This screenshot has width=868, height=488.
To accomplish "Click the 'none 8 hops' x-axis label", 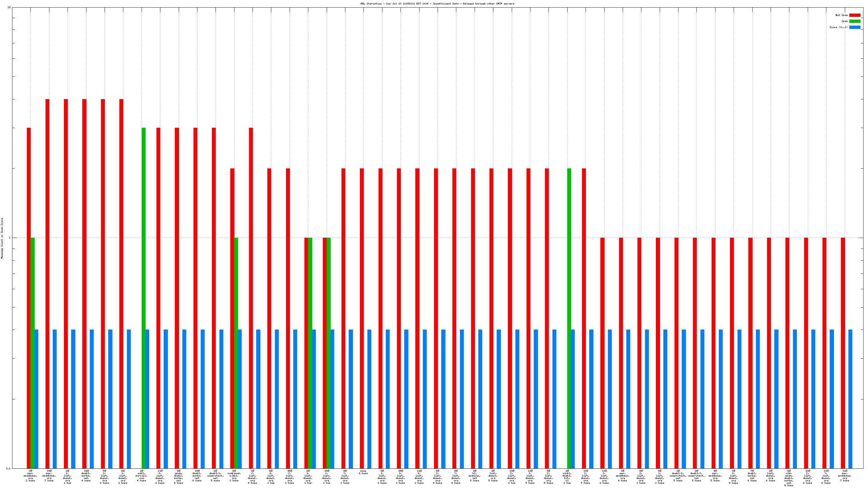I will 363,472.
